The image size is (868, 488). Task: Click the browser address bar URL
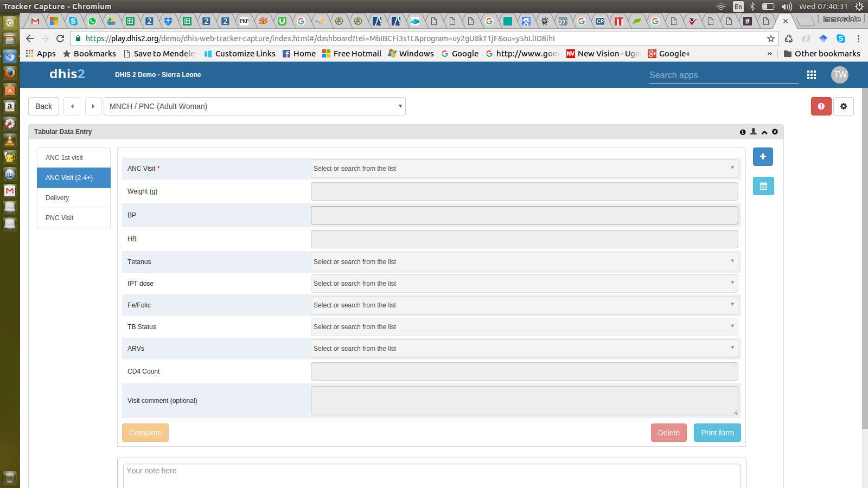click(x=320, y=38)
